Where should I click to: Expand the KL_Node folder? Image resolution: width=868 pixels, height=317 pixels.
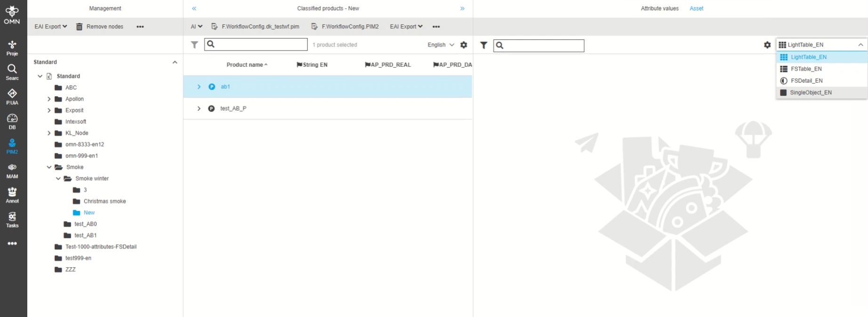pyautogui.click(x=49, y=133)
